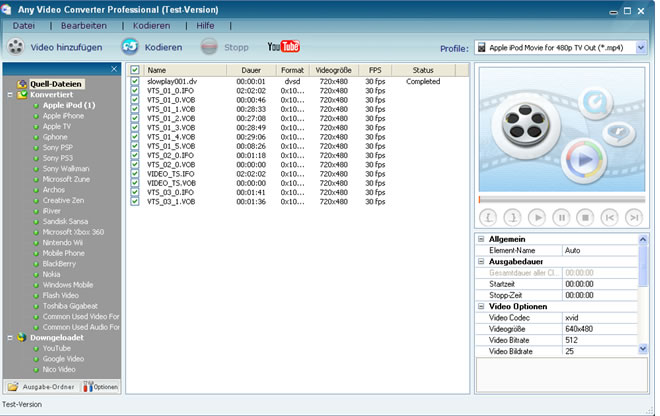Play the video preview
Screen dimensions: 660x416
(537, 218)
